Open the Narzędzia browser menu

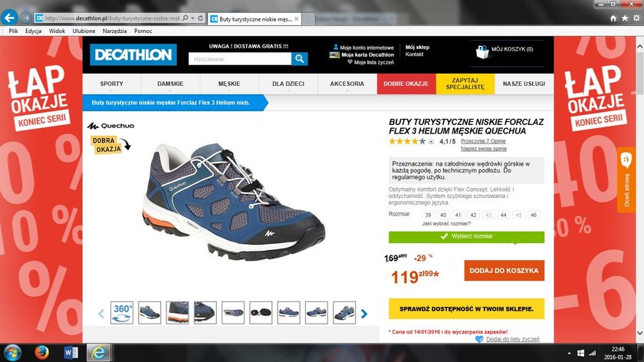[x=114, y=31]
